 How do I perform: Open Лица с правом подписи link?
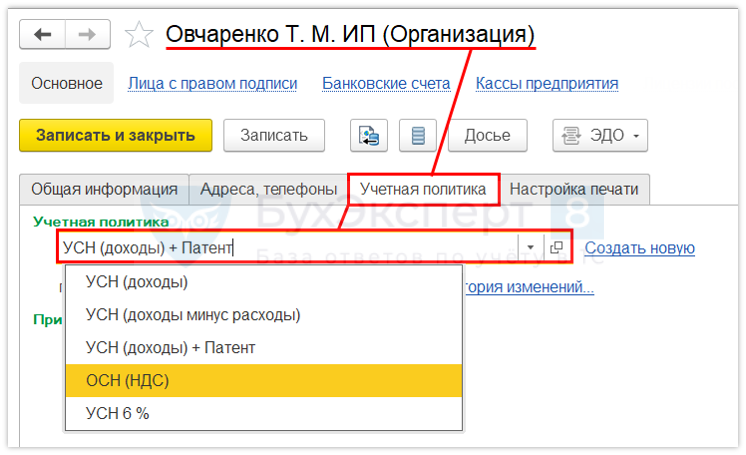[213, 83]
